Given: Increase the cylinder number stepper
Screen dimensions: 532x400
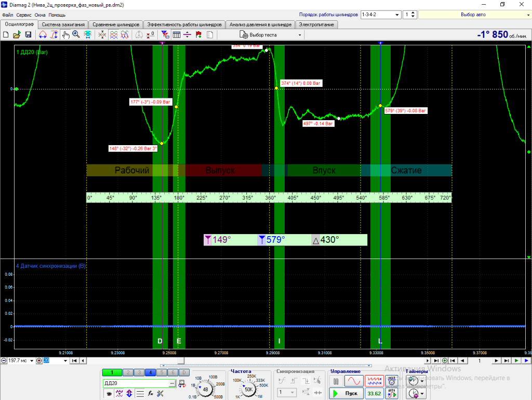Looking at the screenshot, I should click(x=413, y=13).
